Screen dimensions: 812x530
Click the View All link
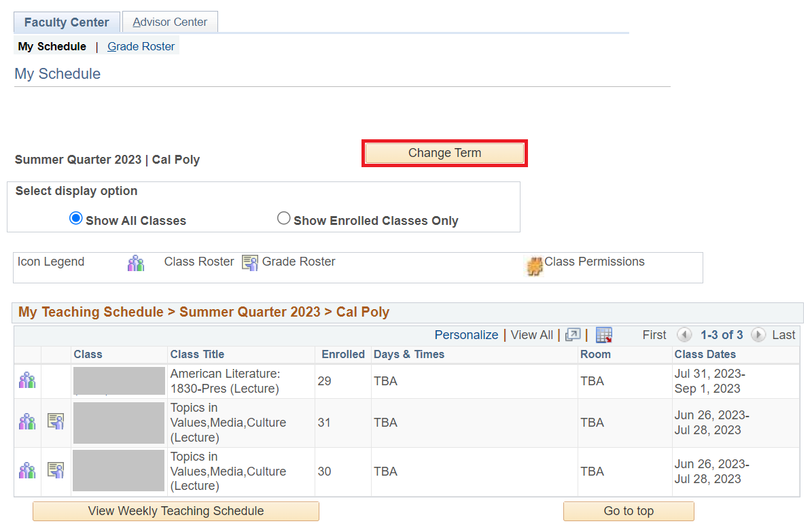click(532, 334)
